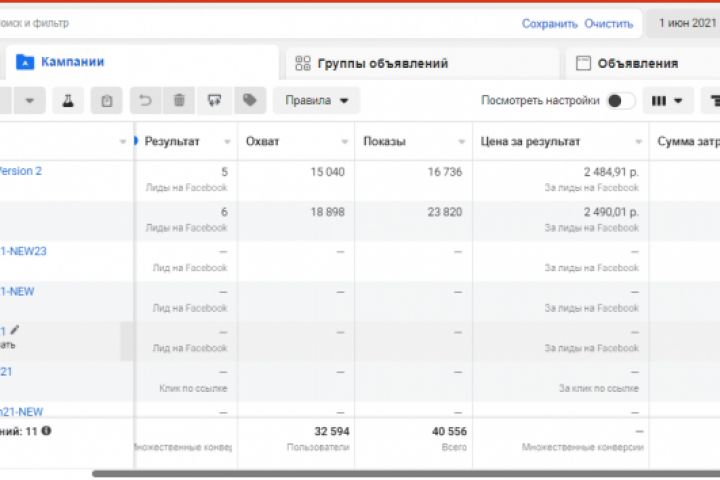
Task: Click the trash delete icon
Action: point(179,101)
